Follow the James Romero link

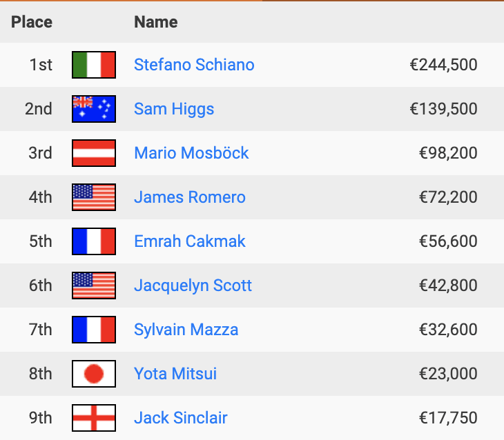[x=190, y=197]
